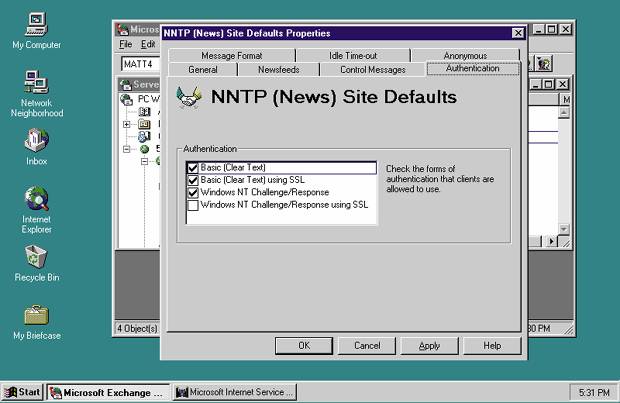Click the M column header in Server window
This screenshot has height=403, width=620.
[566, 100]
